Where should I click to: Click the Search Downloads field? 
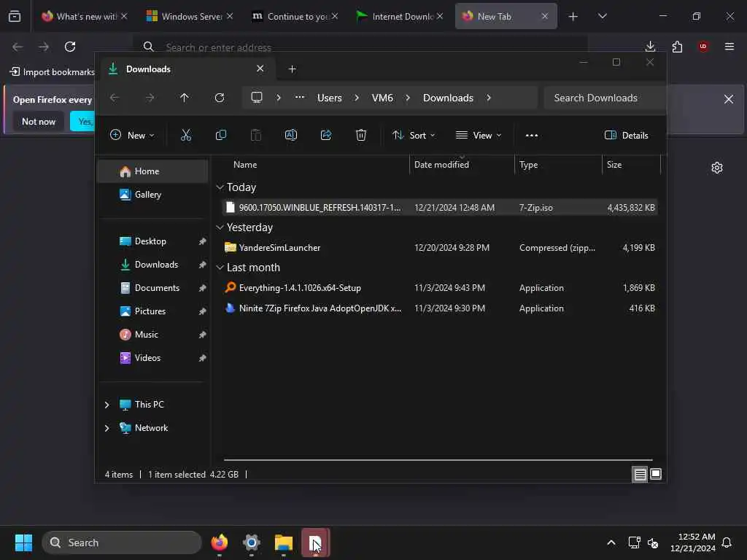604,98
